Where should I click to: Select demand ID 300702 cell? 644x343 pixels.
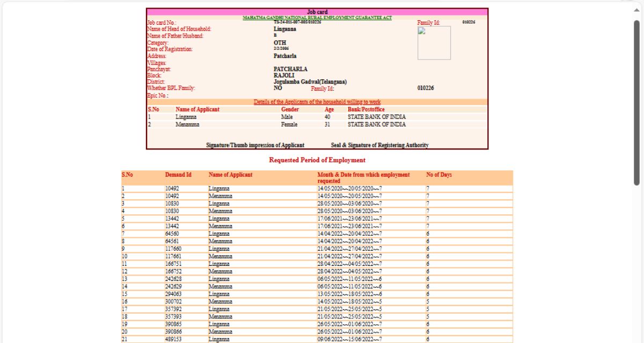(x=173, y=302)
